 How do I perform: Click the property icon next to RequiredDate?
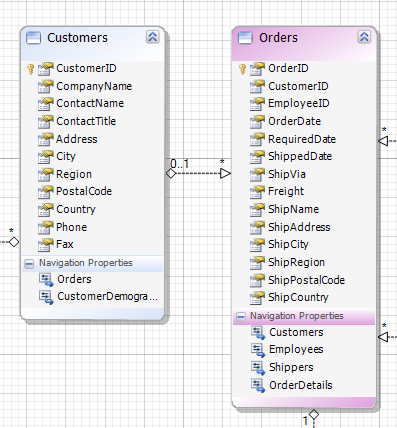257,139
